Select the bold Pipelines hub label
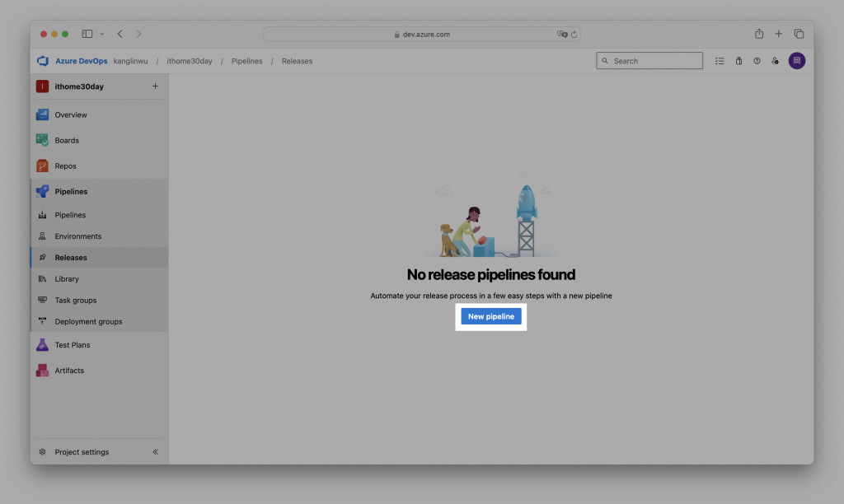Screen dimensions: 844x504 tap(71, 192)
